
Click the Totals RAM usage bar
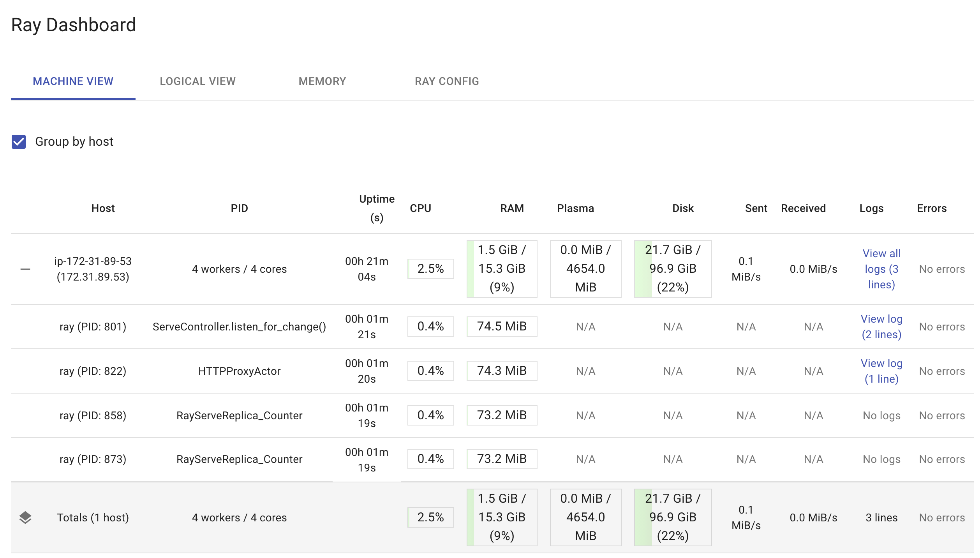pos(502,517)
